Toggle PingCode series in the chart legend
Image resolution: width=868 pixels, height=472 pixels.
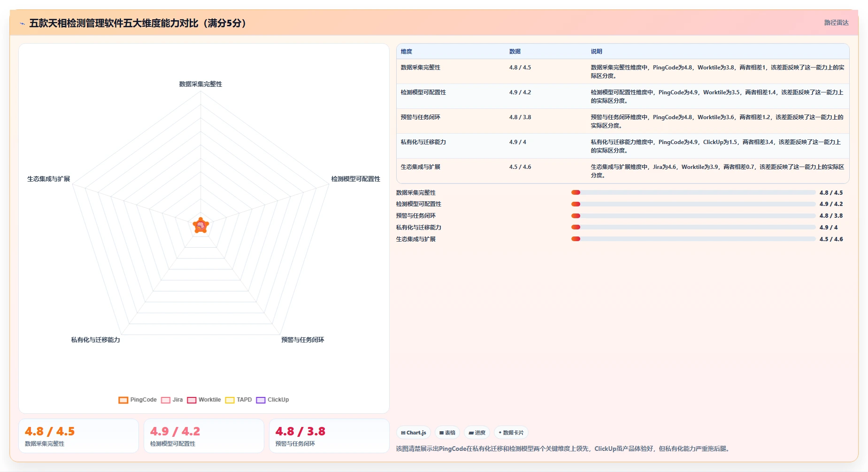coord(138,400)
